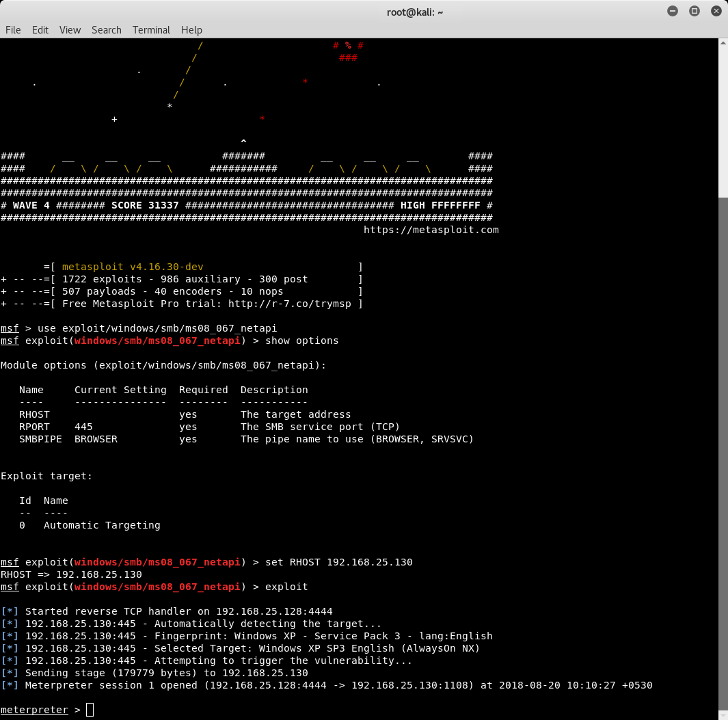Viewport: 728px width, 720px height.
Task: Open the Edit menu
Action: coord(40,30)
